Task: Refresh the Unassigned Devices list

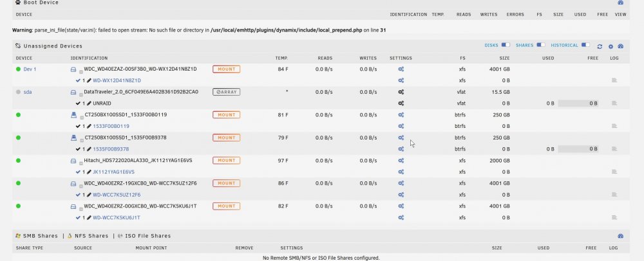Action: (600, 46)
